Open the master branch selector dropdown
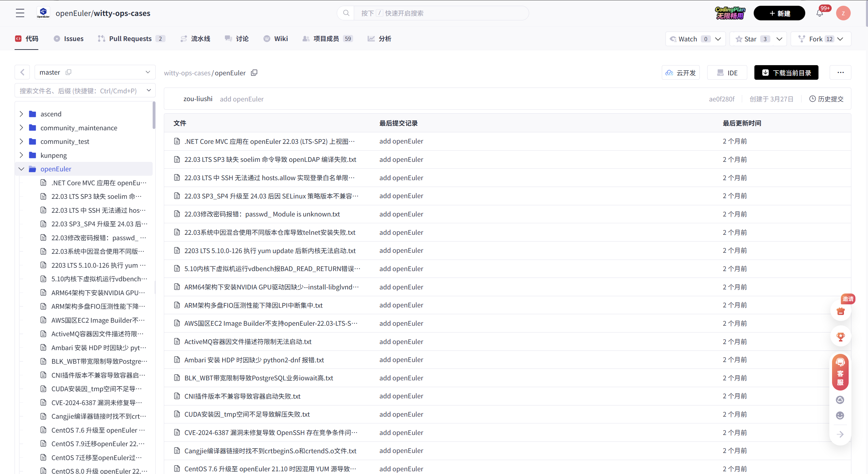The height and width of the screenshot is (474, 868). point(95,72)
